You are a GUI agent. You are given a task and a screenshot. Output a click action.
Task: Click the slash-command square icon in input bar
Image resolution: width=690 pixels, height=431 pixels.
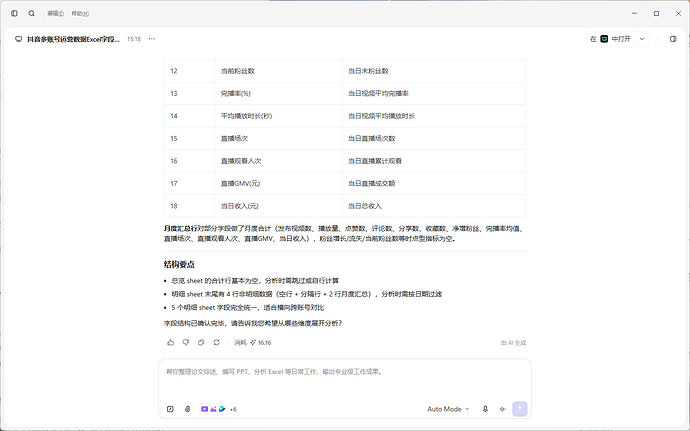point(170,409)
